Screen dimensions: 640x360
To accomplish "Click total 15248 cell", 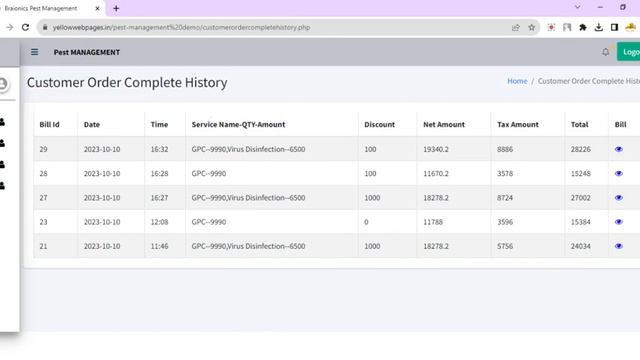I will [587, 173].
